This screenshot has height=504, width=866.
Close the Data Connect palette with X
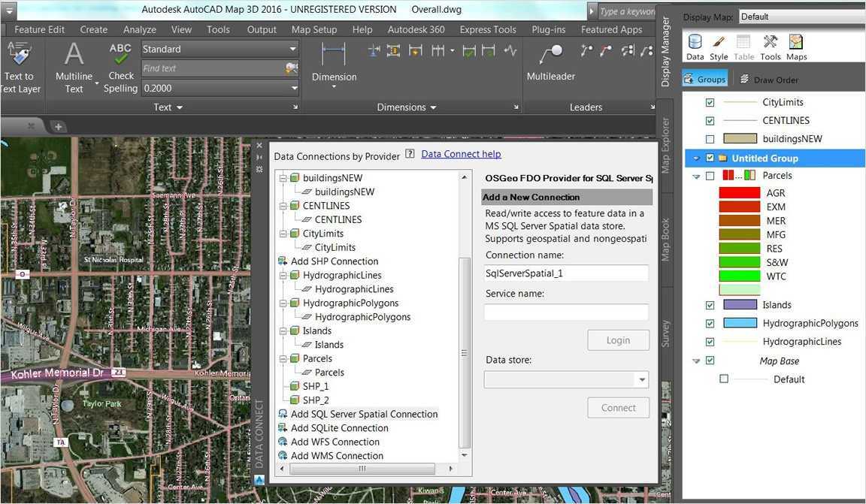[x=259, y=146]
